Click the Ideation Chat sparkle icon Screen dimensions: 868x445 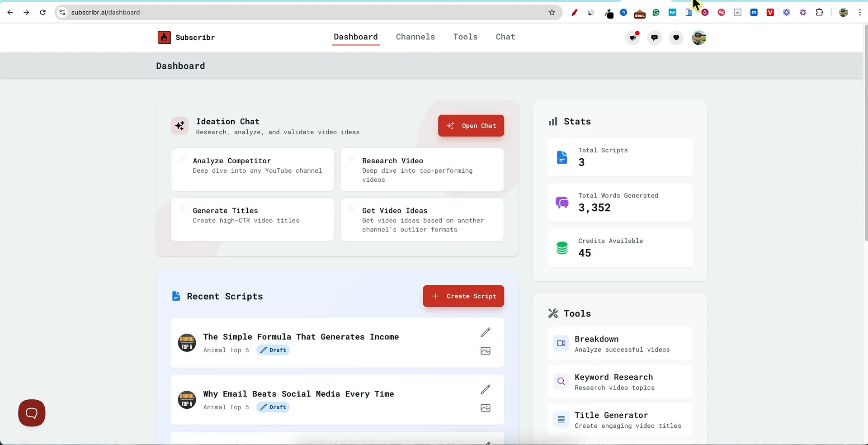(180, 126)
